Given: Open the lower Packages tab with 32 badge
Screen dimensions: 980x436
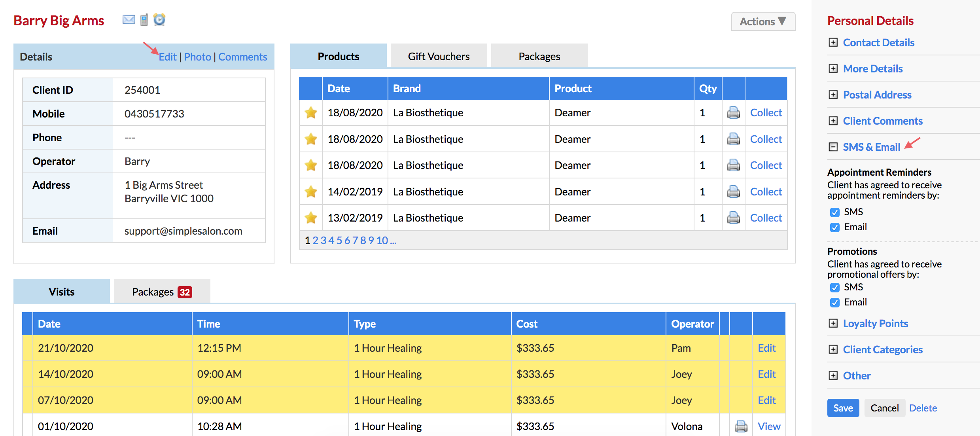Looking at the screenshot, I should 162,292.
